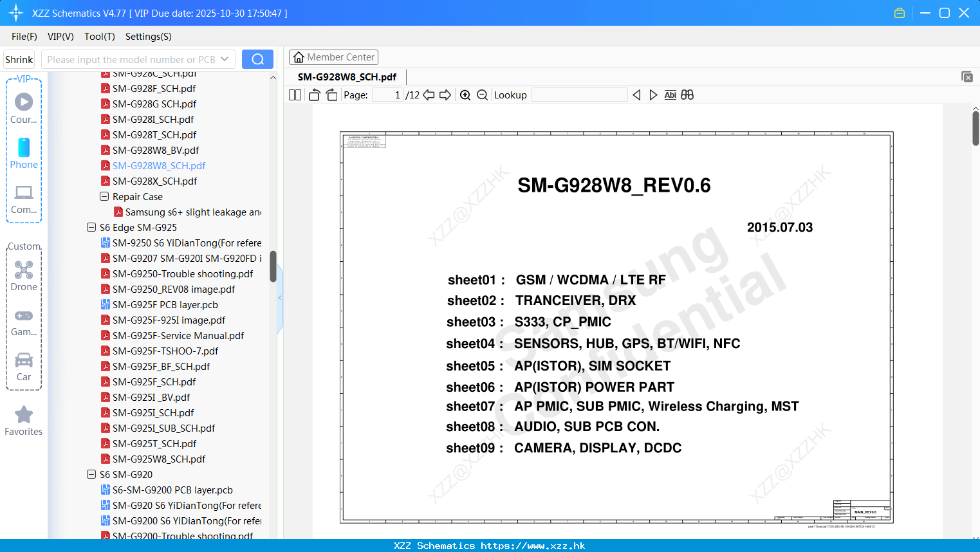The width and height of the screenshot is (980, 552).
Task: Open SM-G928T_SCH.pdf
Action: pyautogui.click(x=154, y=134)
